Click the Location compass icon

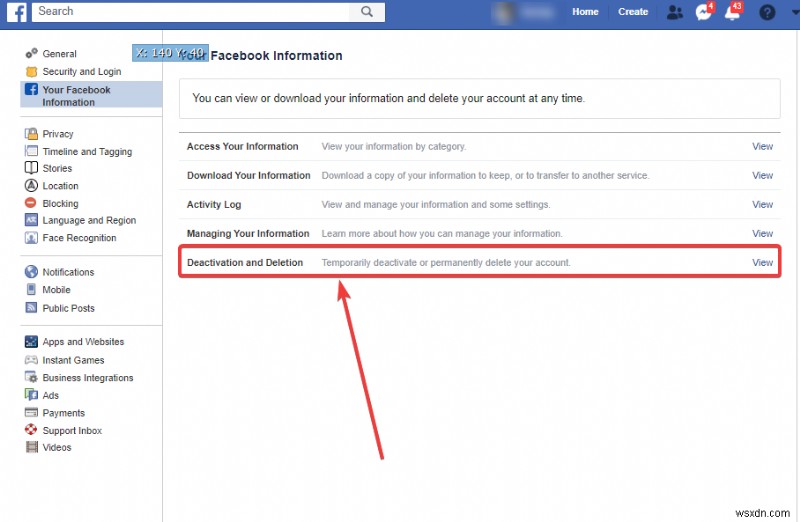click(31, 186)
